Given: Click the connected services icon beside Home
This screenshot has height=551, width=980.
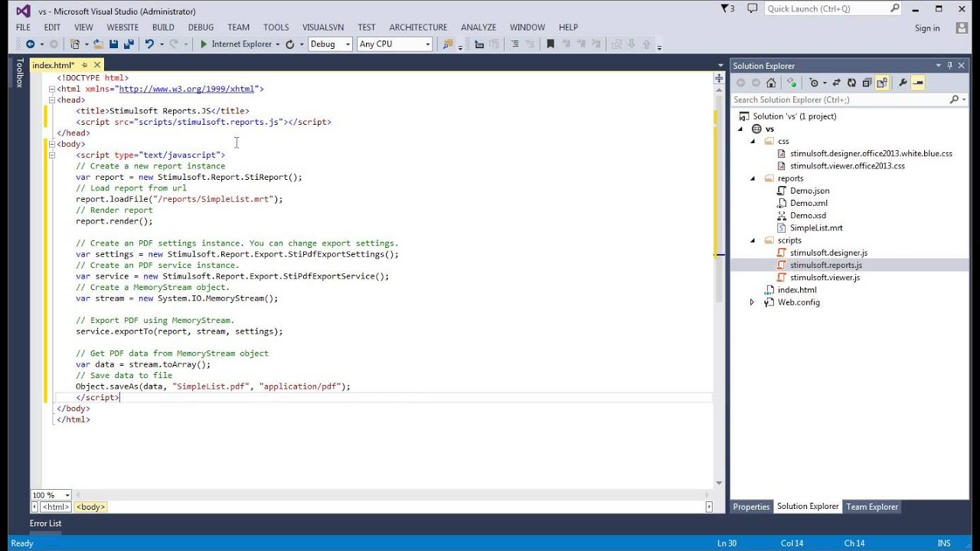Looking at the screenshot, I should [x=792, y=83].
